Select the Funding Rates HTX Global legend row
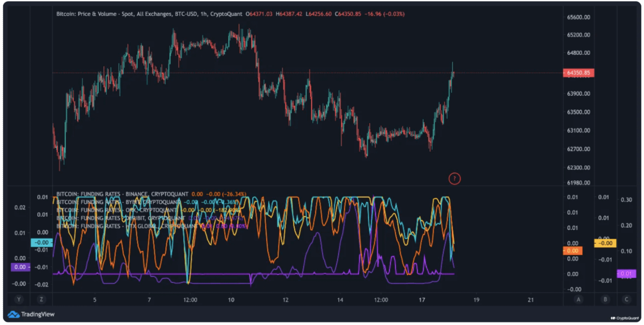Screen dimensions: 644x325 [151, 226]
